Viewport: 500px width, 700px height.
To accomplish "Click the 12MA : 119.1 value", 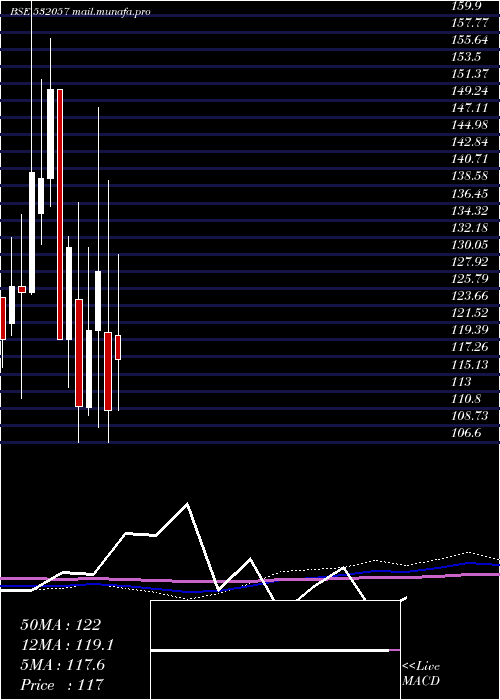I will [67, 645].
